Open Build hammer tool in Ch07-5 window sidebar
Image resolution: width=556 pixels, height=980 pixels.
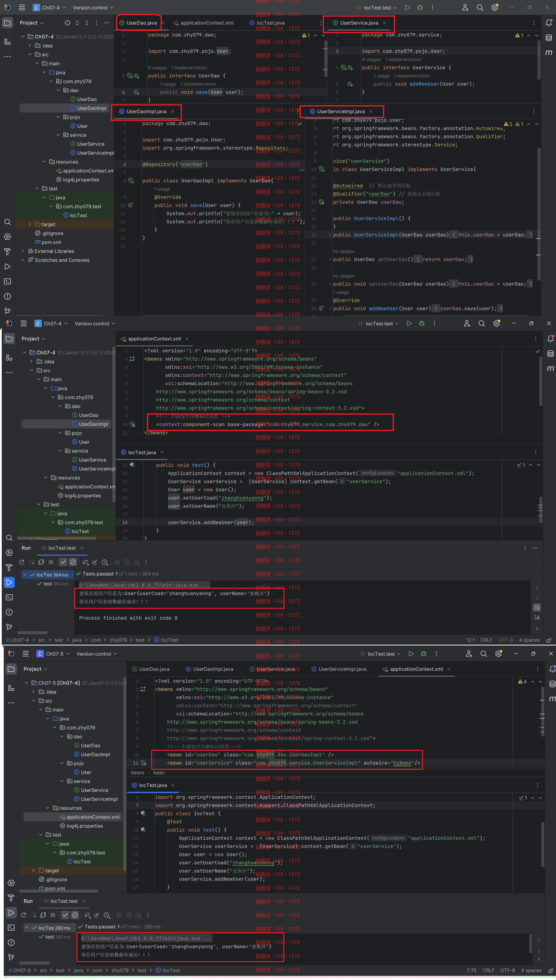pyautogui.click(x=11, y=898)
